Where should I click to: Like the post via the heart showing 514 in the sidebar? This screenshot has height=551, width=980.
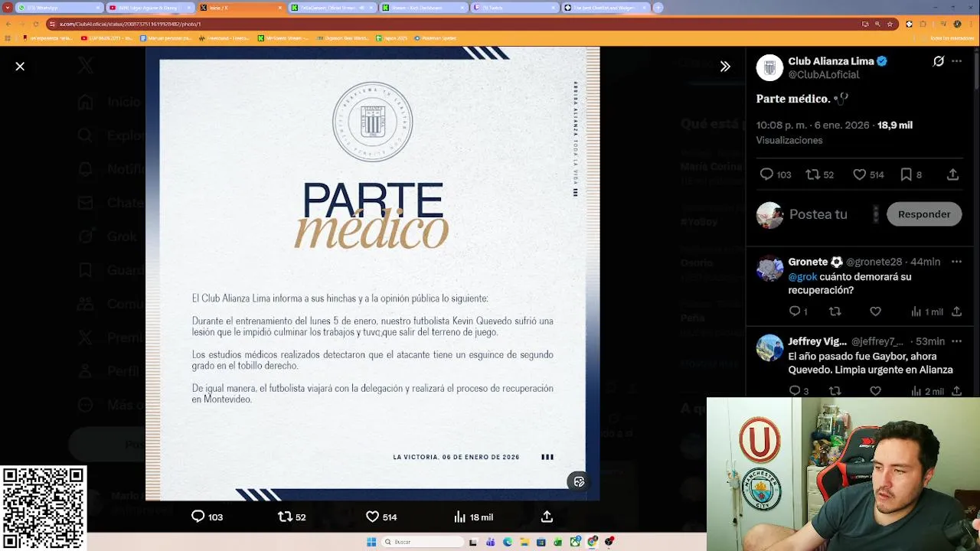coord(868,174)
